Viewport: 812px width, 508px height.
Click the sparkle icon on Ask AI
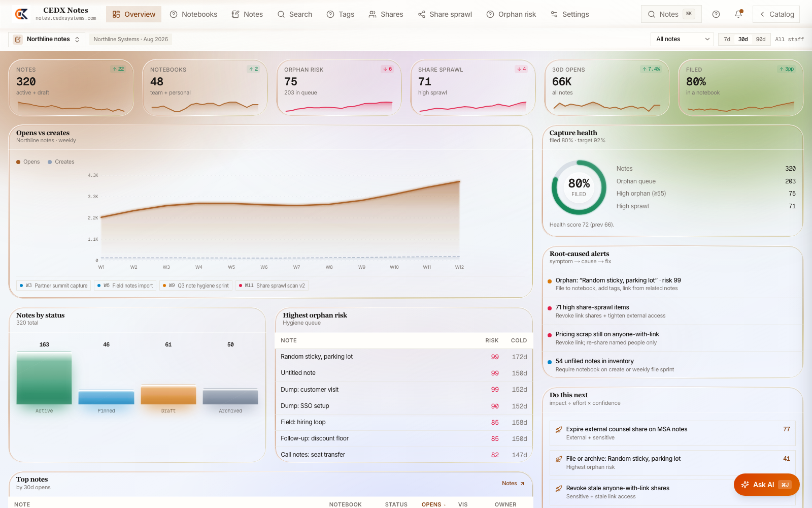pyautogui.click(x=745, y=485)
